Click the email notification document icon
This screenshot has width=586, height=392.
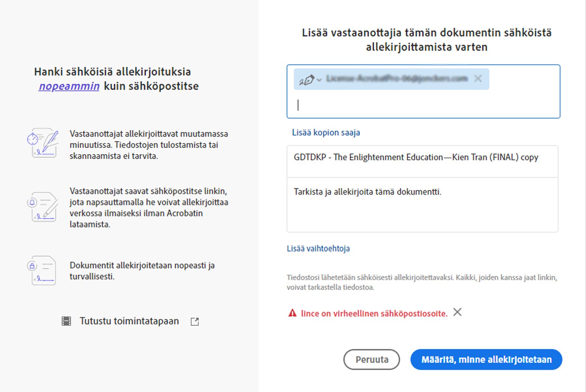[42, 206]
